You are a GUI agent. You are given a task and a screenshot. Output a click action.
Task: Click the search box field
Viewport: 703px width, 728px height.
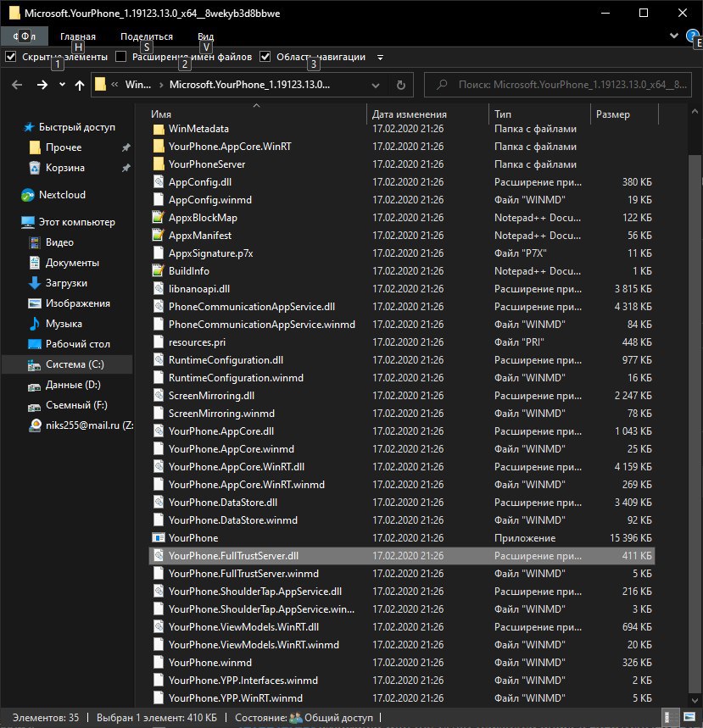[x=558, y=85]
